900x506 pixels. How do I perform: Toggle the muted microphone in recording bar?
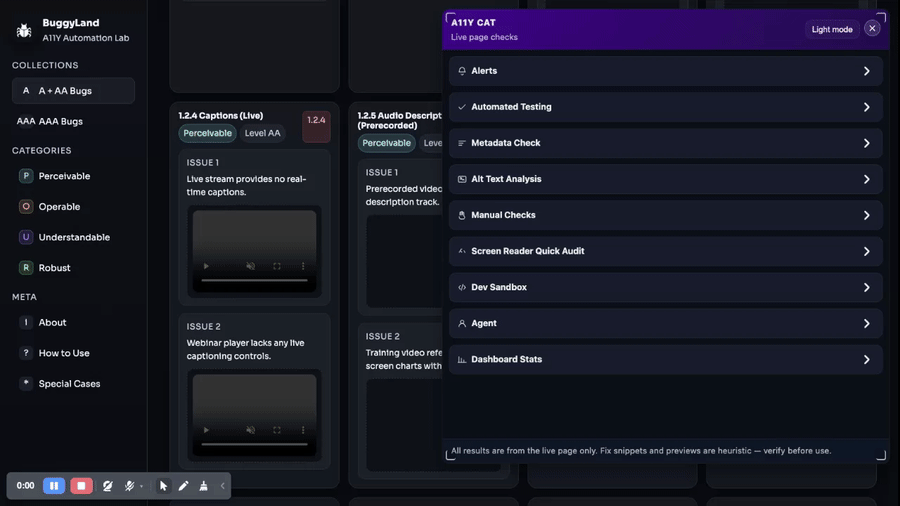[x=129, y=486]
